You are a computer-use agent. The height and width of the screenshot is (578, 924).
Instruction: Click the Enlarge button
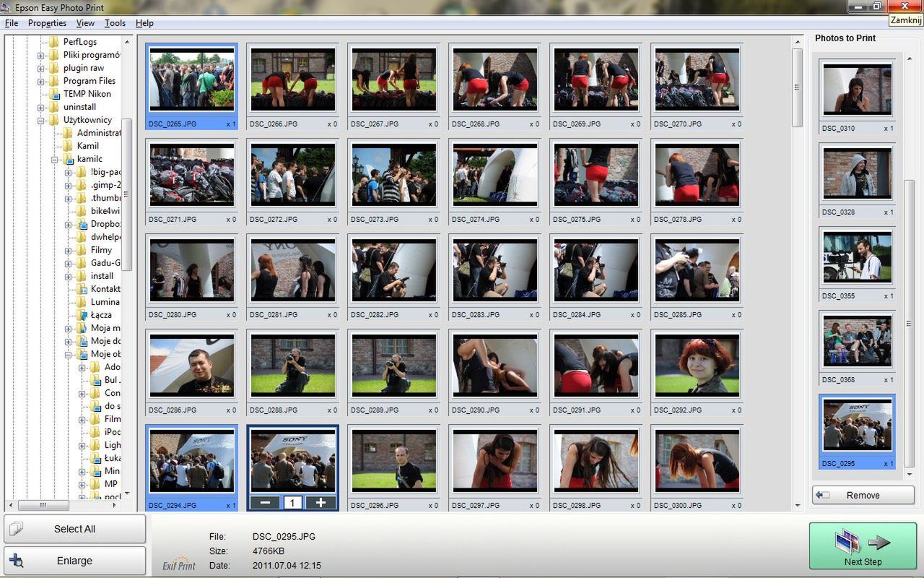[x=74, y=561]
